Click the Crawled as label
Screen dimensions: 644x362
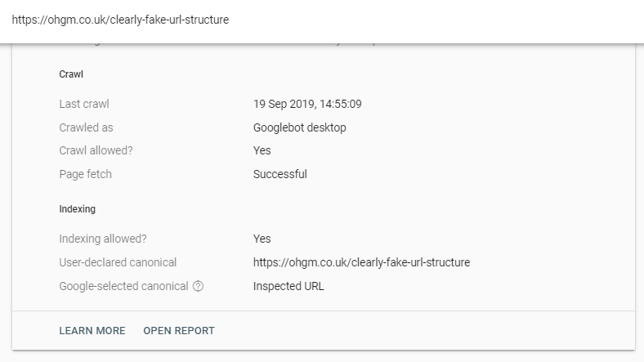86,127
